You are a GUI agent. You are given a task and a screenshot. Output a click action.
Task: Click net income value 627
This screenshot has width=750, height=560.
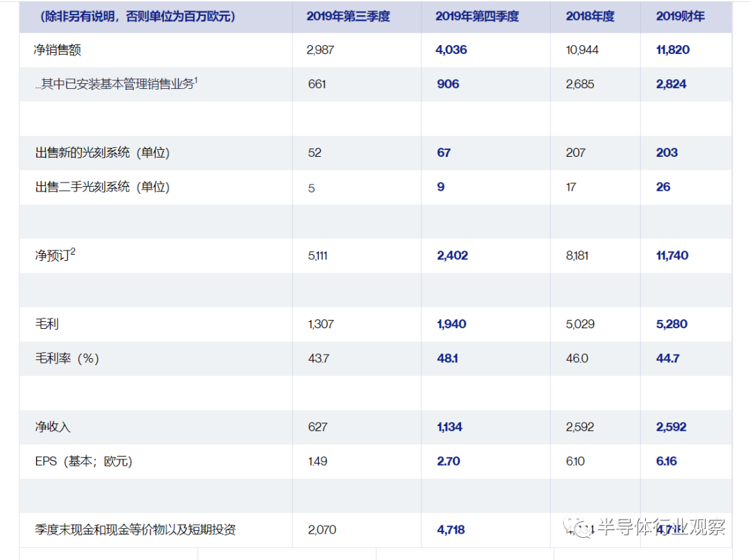(317, 427)
